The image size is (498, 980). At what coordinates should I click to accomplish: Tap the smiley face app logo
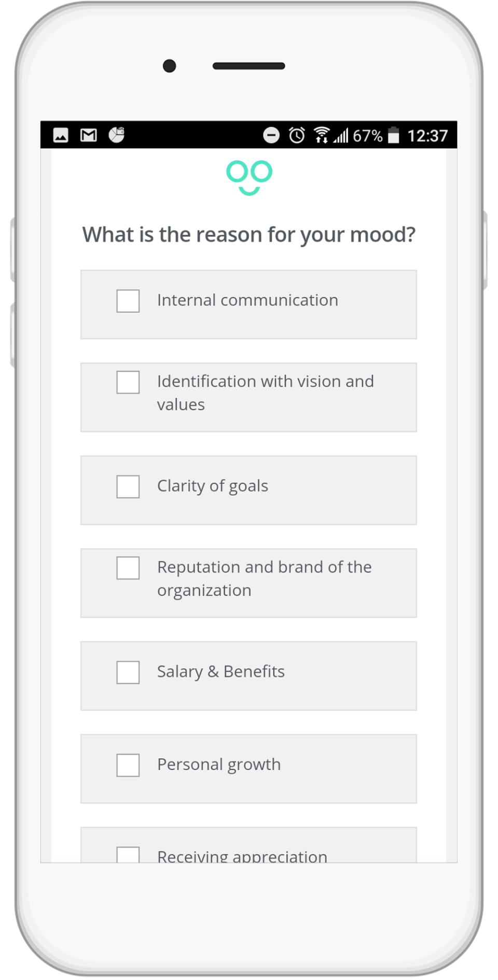[x=249, y=177]
